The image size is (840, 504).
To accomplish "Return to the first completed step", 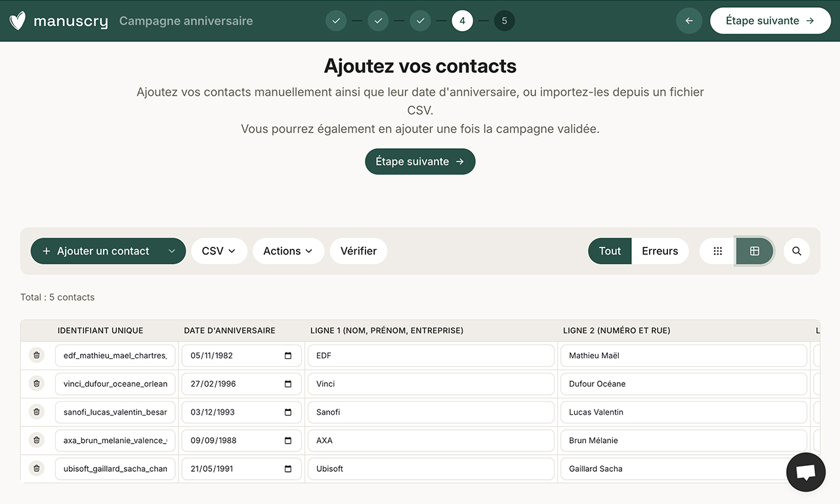I will 336,20.
